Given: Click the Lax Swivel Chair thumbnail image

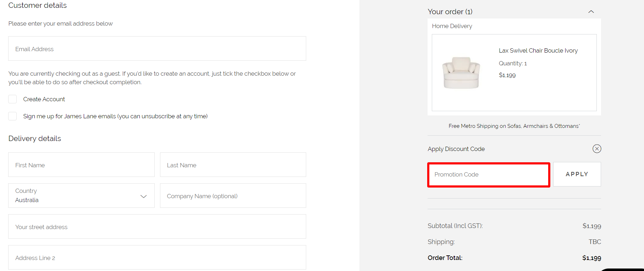Looking at the screenshot, I should point(461,72).
